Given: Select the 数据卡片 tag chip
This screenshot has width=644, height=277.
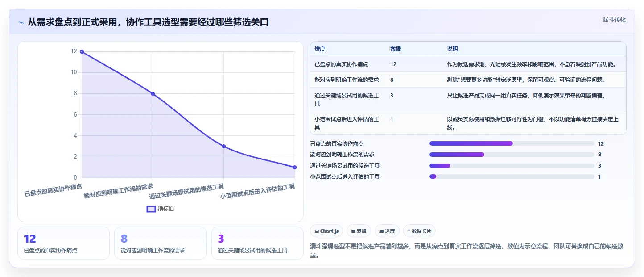Looking at the screenshot, I should coord(419,231).
